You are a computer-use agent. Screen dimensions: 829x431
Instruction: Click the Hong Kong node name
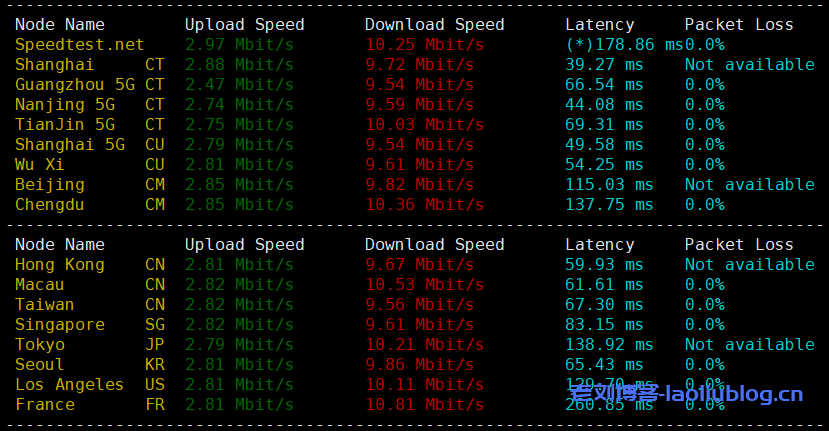coord(60,264)
